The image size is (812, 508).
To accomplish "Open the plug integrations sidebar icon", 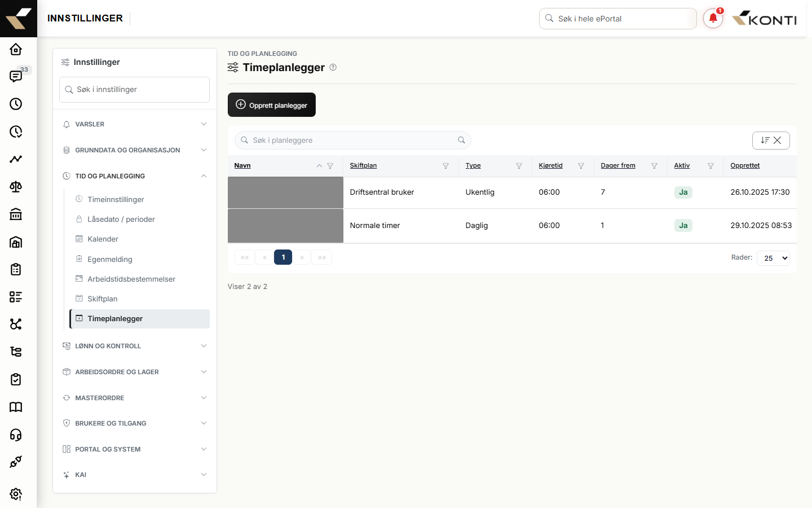I will click(16, 462).
